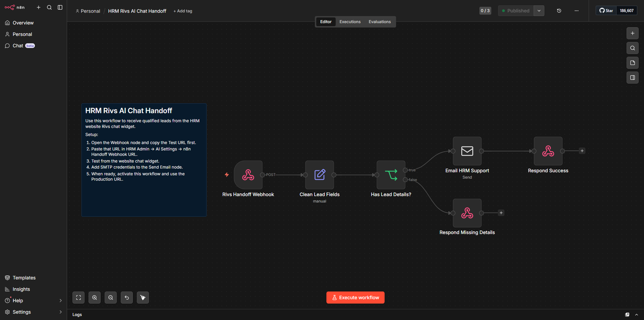Viewport: 644px width, 320px height.
Task: Click the GitHub Star button
Action: pyautogui.click(x=606, y=11)
